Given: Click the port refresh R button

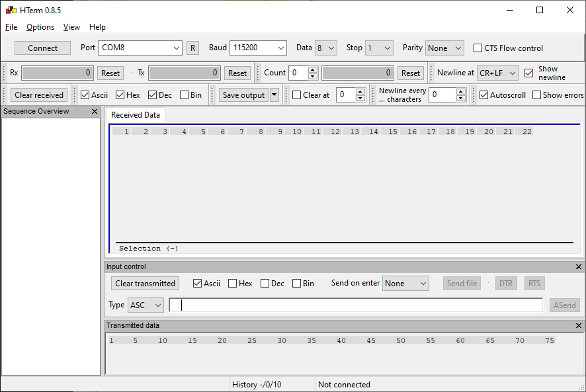Looking at the screenshot, I should (x=192, y=48).
